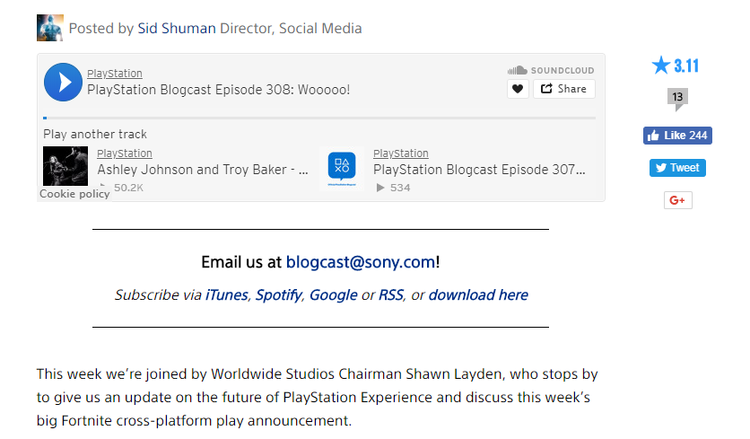Play PlayStation Blogcast Episode 308 track
Screen dimensions: 750x439
click(63, 82)
